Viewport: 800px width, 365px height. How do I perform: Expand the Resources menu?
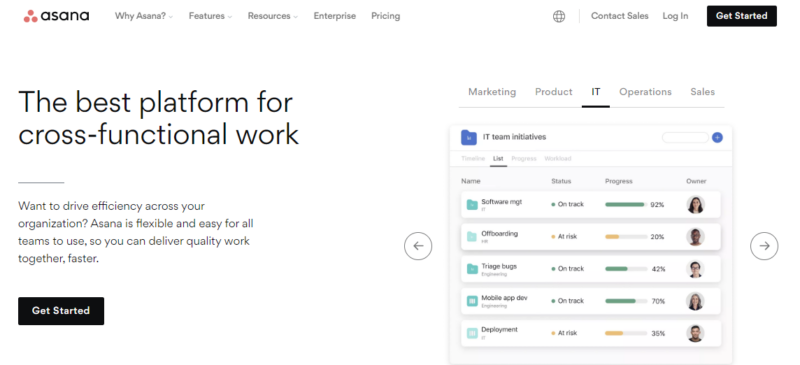[x=272, y=16]
